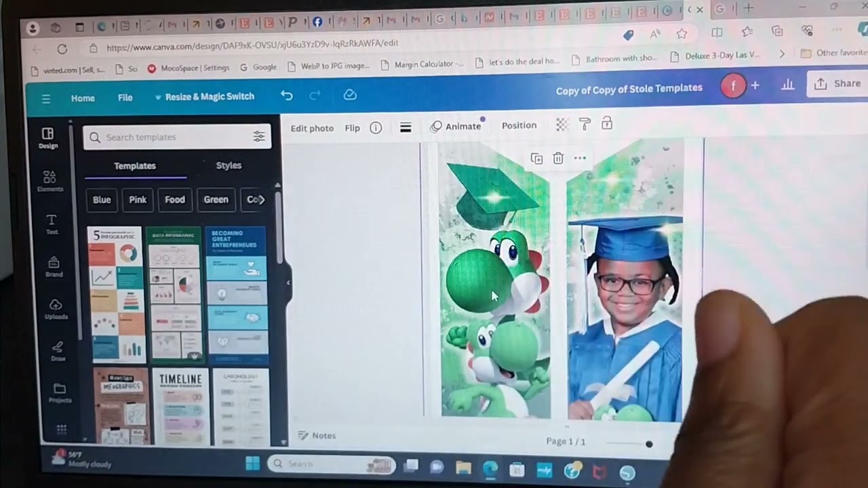The image size is (868, 488).
Task: Switch to the Templates tab
Action: tap(135, 166)
